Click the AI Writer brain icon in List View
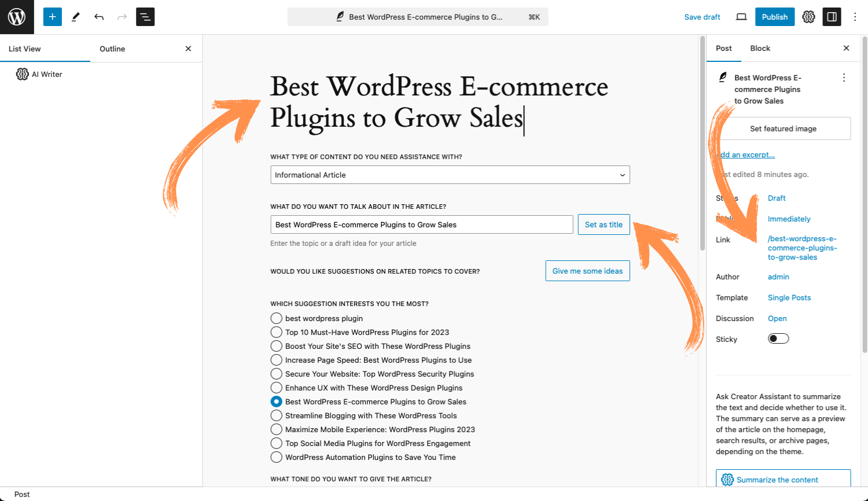Screen dimensions: 868x501 click(x=23, y=74)
